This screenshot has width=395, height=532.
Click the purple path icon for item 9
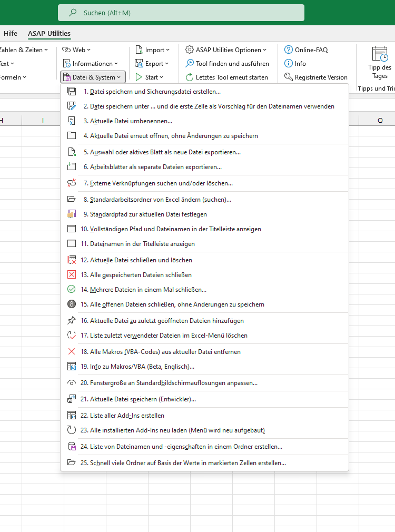[72, 214]
